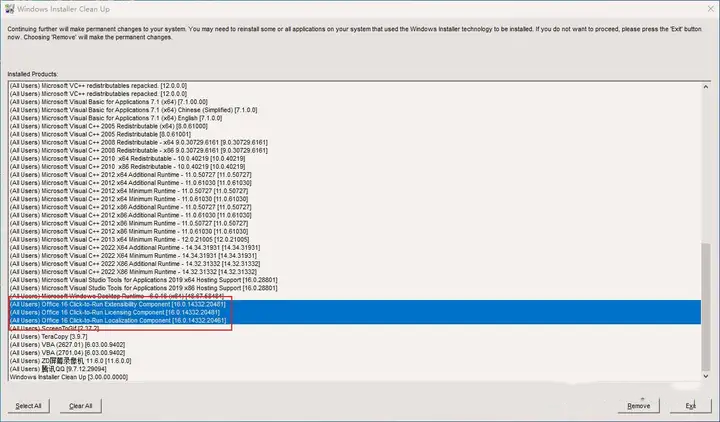720x422 pixels.
Task: Click the Windows Installer Clean Up title icon
Action: tap(9, 9)
